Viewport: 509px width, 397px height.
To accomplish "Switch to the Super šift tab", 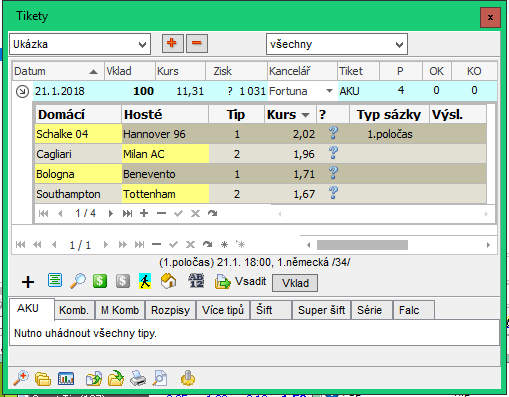I will [x=322, y=310].
